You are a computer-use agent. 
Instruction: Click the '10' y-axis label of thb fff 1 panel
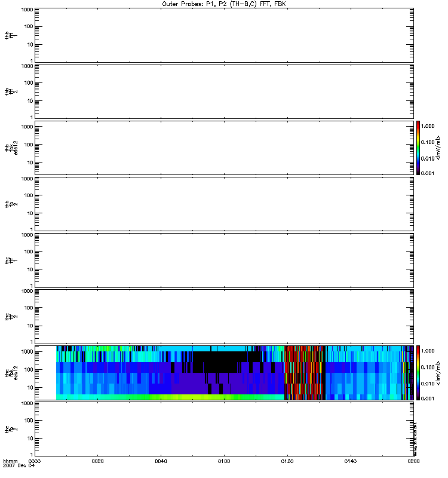click(x=30, y=44)
